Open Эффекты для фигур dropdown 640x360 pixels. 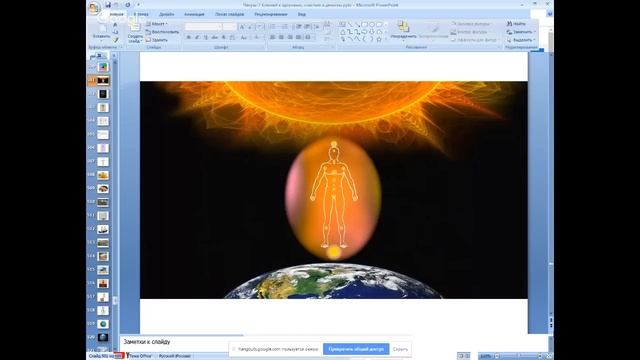pos(475,40)
